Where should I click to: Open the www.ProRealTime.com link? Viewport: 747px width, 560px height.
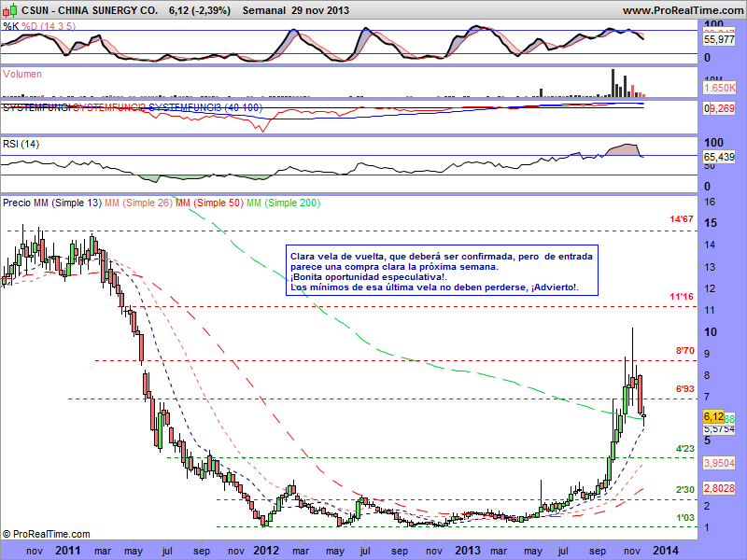683,10
